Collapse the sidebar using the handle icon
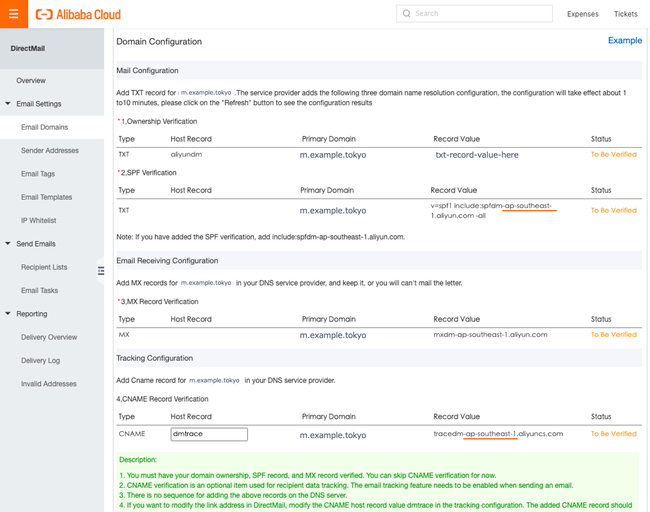The width and height of the screenshot is (650, 512). click(101, 270)
